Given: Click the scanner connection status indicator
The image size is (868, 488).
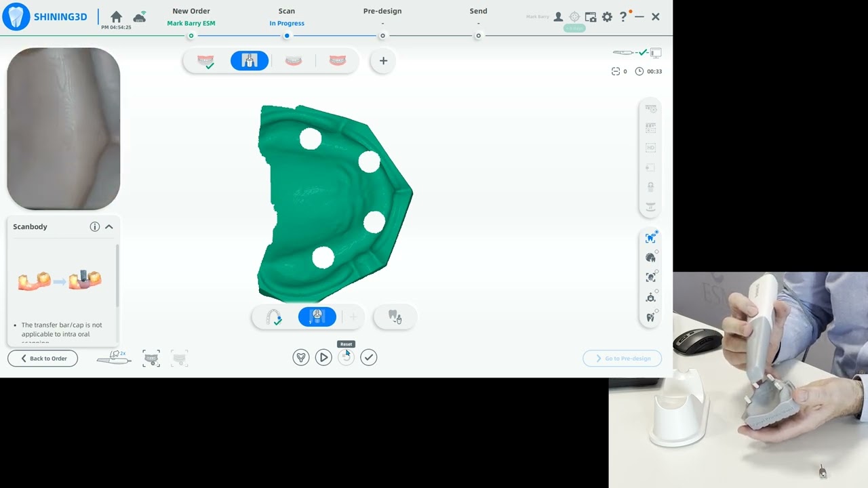Looking at the screenshot, I should (637, 52).
